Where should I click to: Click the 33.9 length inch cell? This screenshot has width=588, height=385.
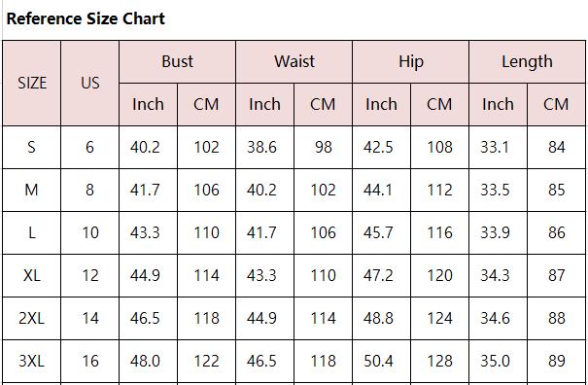(498, 232)
